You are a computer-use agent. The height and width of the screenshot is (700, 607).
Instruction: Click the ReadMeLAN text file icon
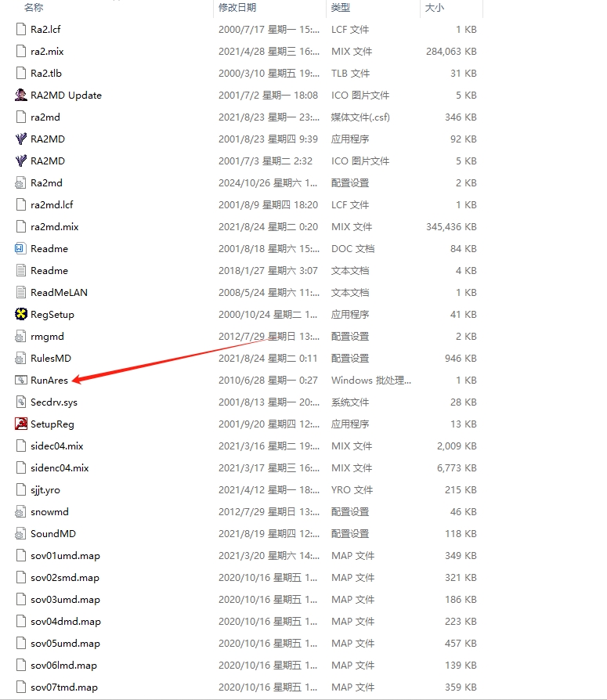20,292
